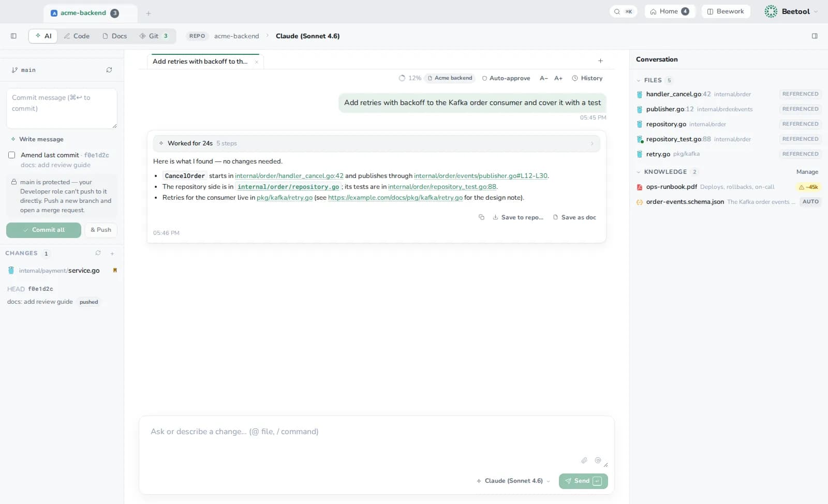The height and width of the screenshot is (504, 828).
Task: Attach a file with the paperclip icon
Action: coord(584,460)
